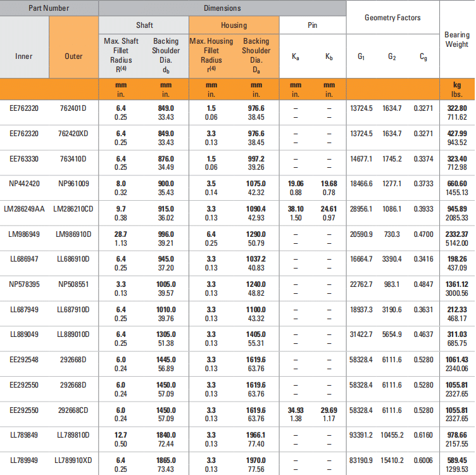
Task: Select the Dimensions header cell
Action: [222, 8]
